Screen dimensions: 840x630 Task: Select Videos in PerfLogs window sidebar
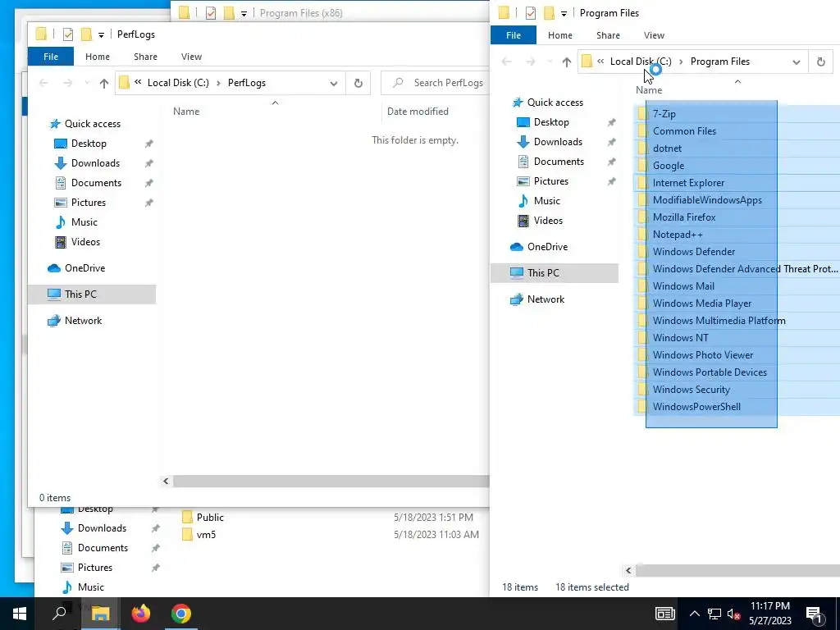coord(85,242)
